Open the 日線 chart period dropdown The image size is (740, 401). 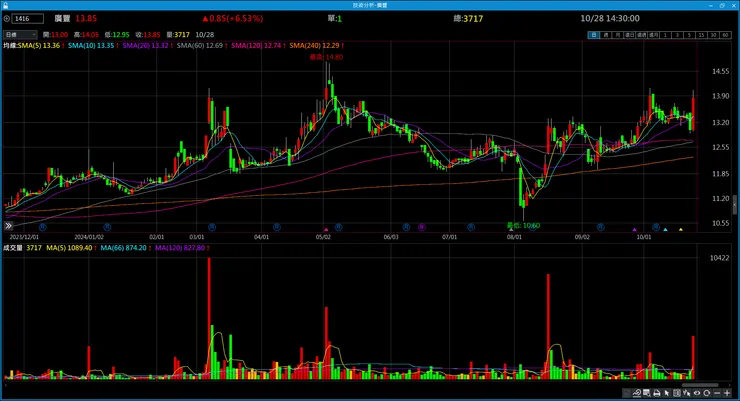point(20,35)
